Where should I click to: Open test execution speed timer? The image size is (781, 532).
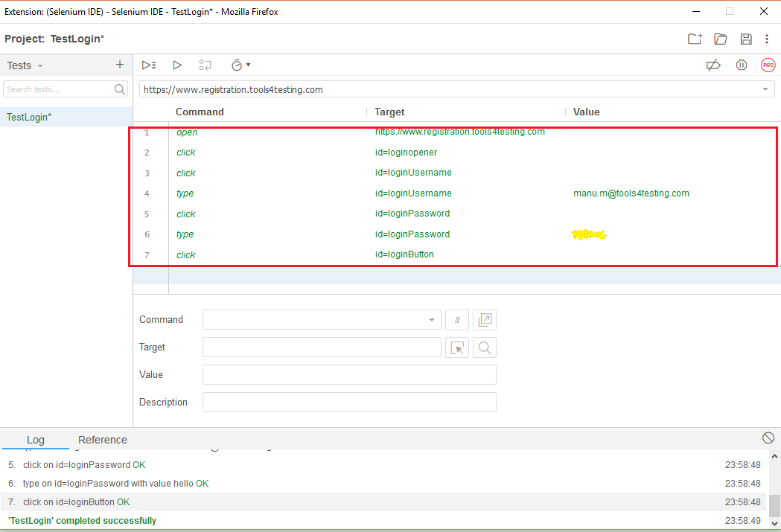240,65
